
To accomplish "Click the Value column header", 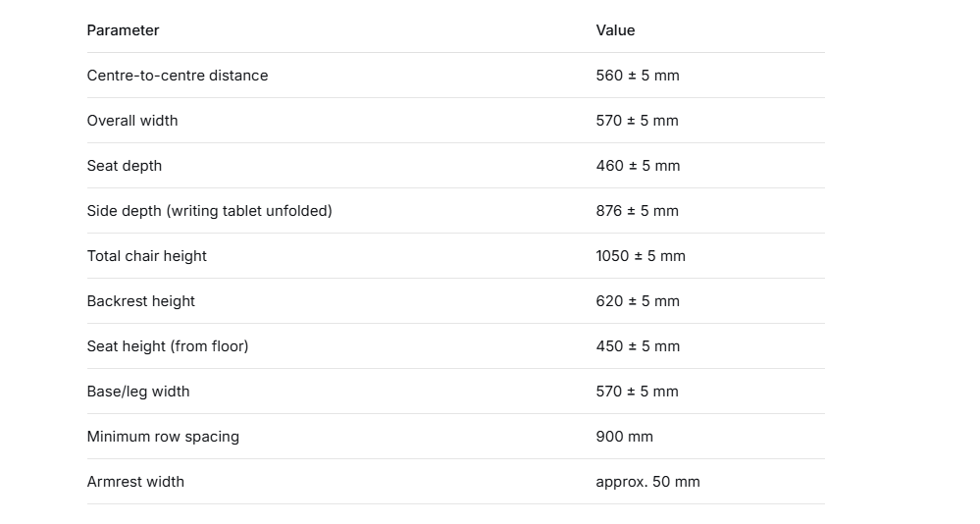I will [615, 30].
